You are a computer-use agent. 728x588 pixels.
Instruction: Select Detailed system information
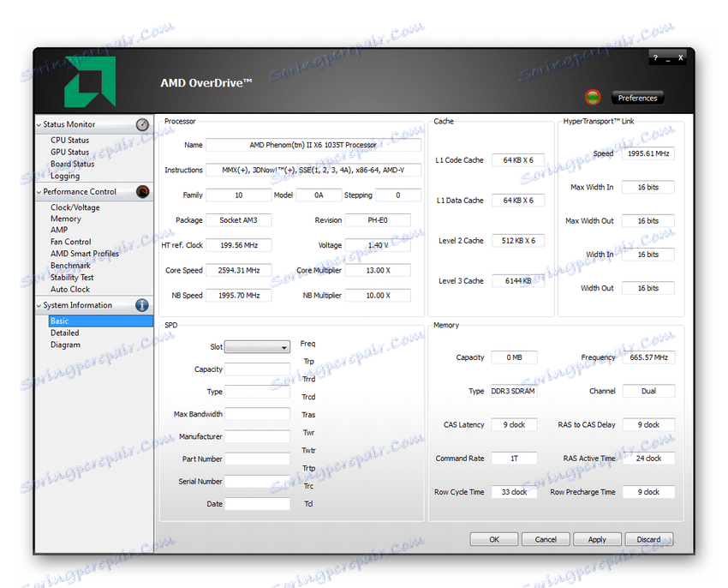pos(64,333)
